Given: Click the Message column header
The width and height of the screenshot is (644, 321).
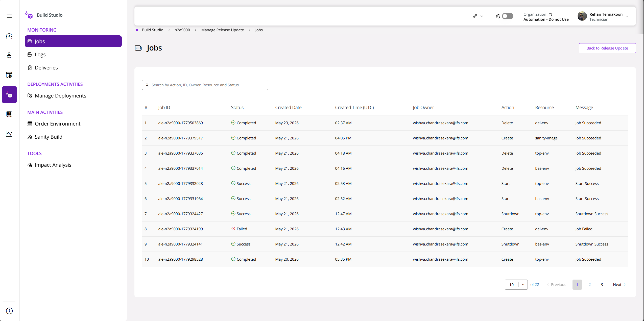Looking at the screenshot, I should point(584,108).
